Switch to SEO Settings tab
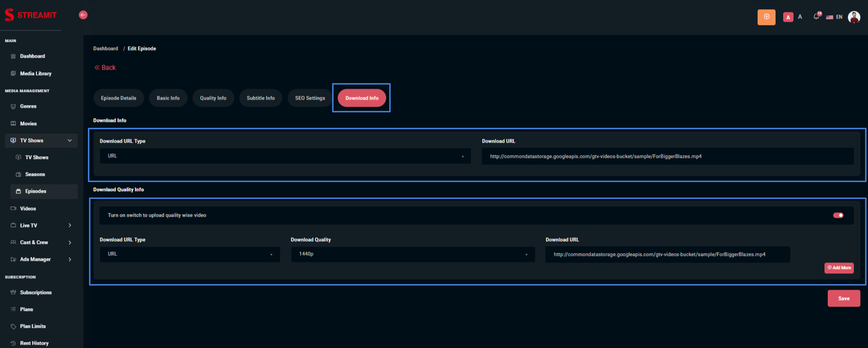This screenshot has height=348, width=868. (x=310, y=98)
